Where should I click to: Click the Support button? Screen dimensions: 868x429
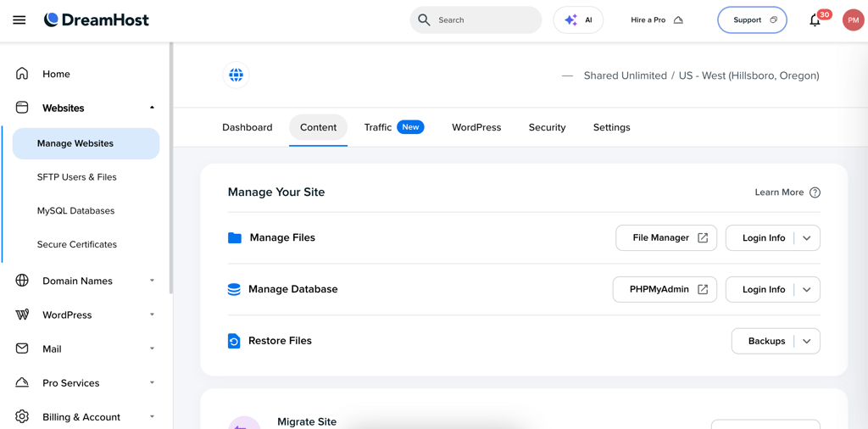click(x=753, y=20)
